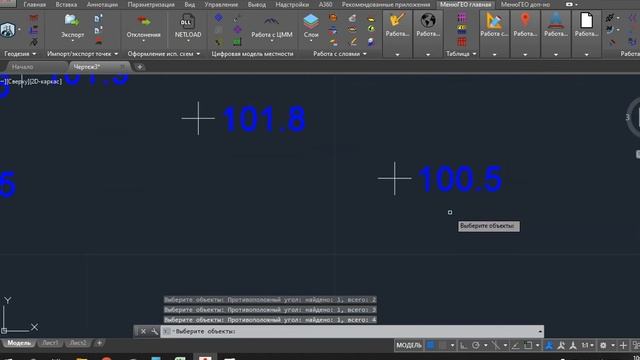The image size is (640, 360).
Task: Click the blue cone Работа icon
Action: [556, 20]
